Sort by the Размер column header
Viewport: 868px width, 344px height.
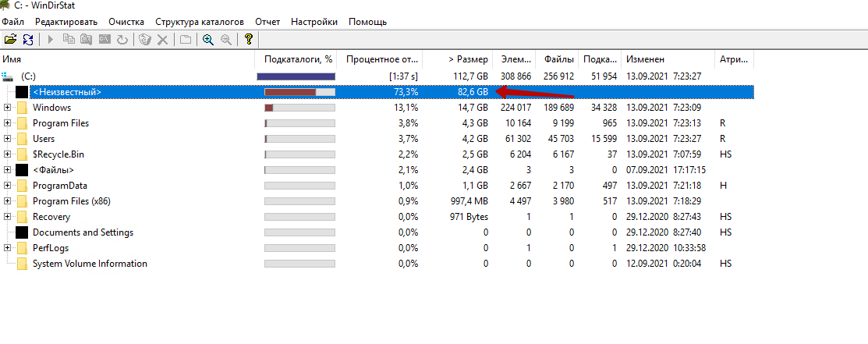(468, 59)
